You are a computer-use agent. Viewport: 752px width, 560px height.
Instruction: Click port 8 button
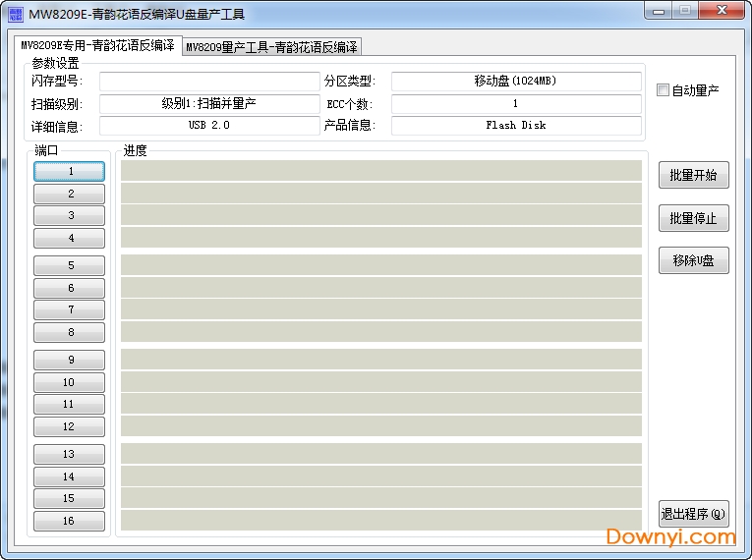[x=69, y=332]
